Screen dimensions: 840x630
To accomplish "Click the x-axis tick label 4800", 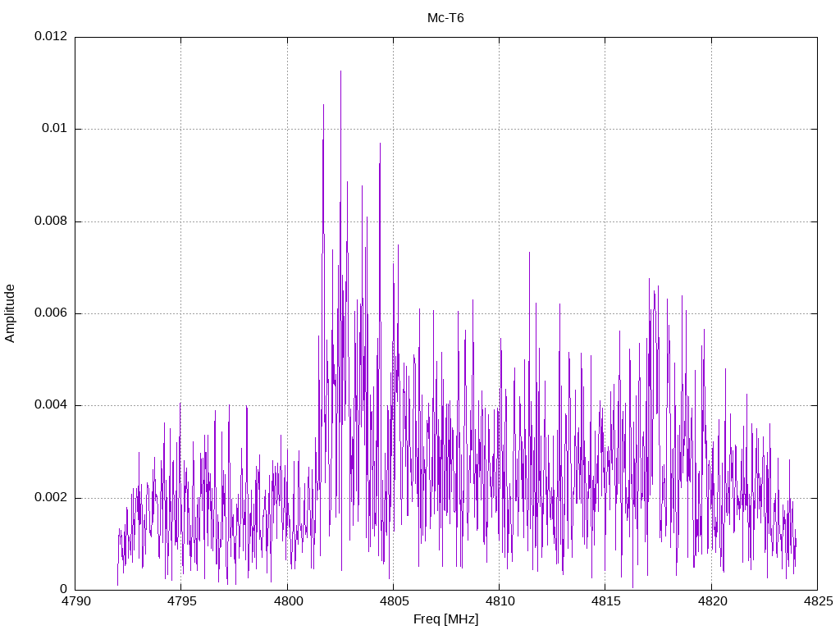I will [x=287, y=601].
